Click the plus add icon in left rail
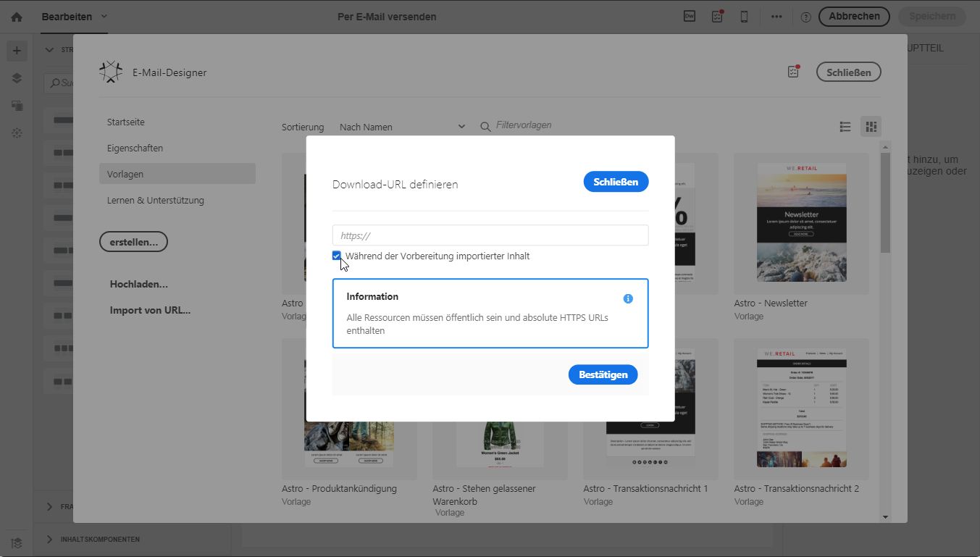 coord(17,51)
